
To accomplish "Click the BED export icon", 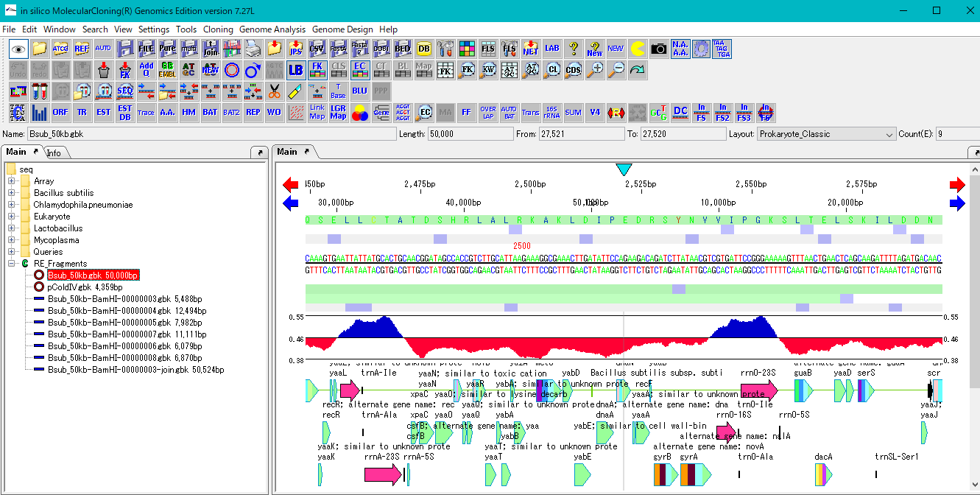I will (403, 49).
